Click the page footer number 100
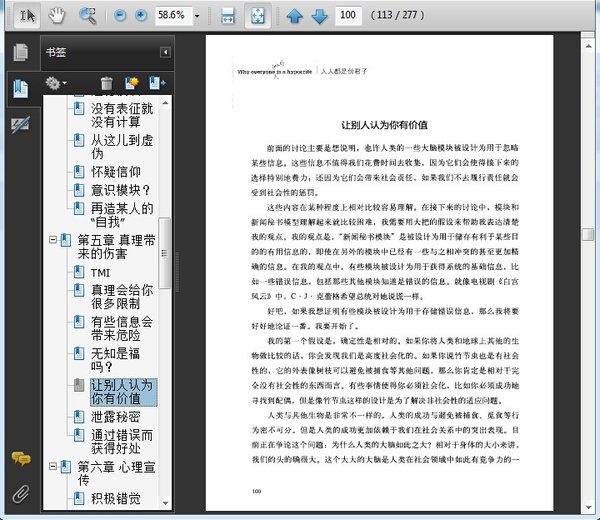This screenshot has width=600, height=520. point(256,491)
